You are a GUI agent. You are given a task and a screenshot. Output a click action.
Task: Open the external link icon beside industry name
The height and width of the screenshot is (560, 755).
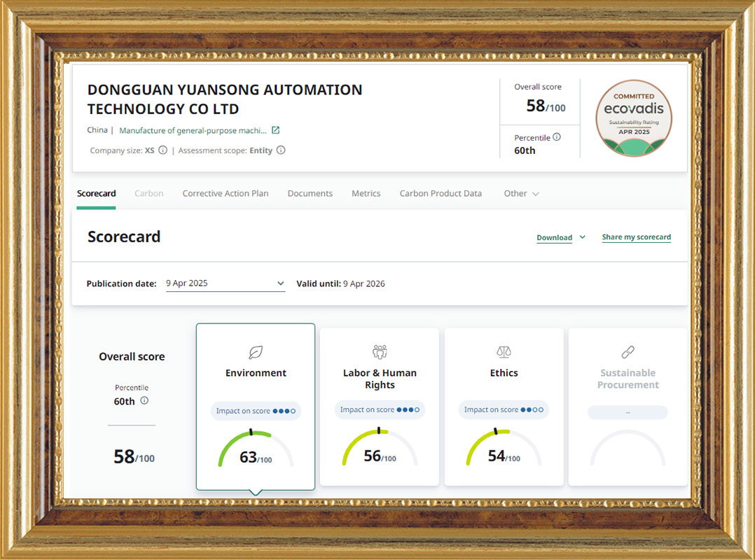(275, 130)
